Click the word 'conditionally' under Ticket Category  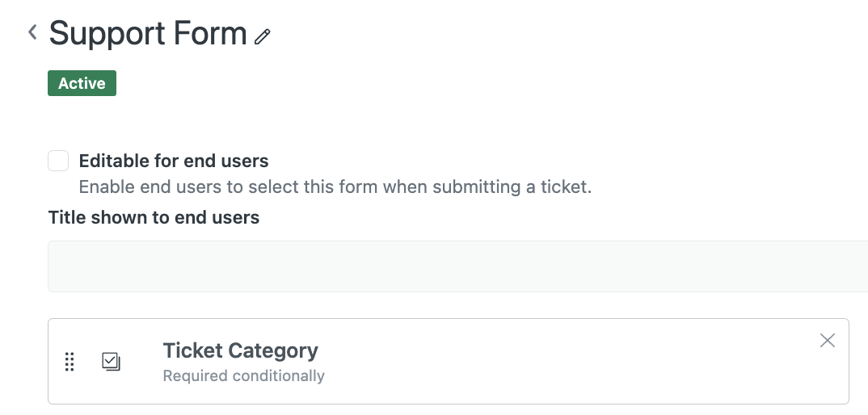coord(278,376)
